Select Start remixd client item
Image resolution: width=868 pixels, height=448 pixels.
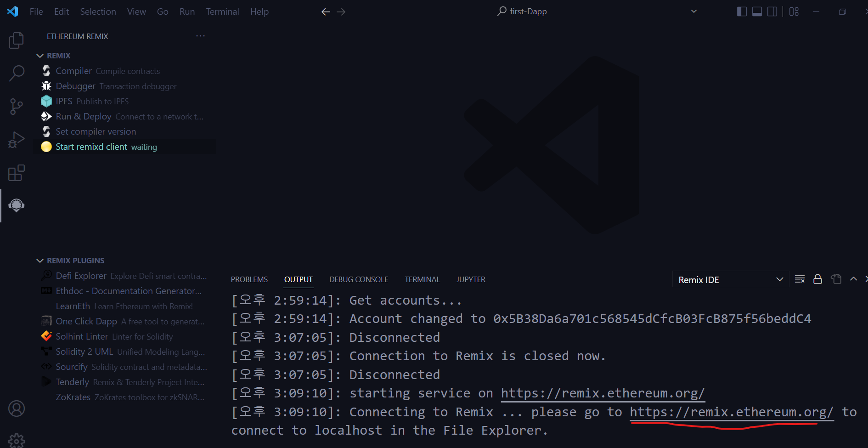[124, 147]
